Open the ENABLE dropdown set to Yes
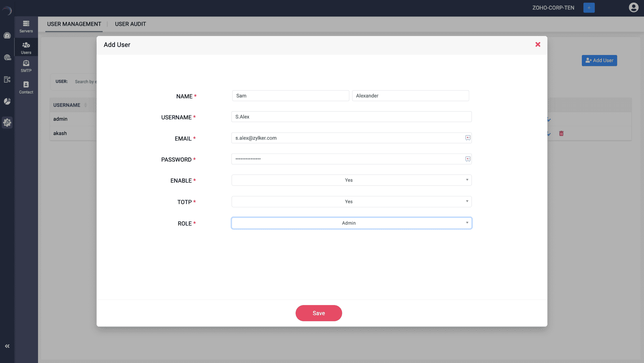The width and height of the screenshot is (644, 363). coord(351,180)
